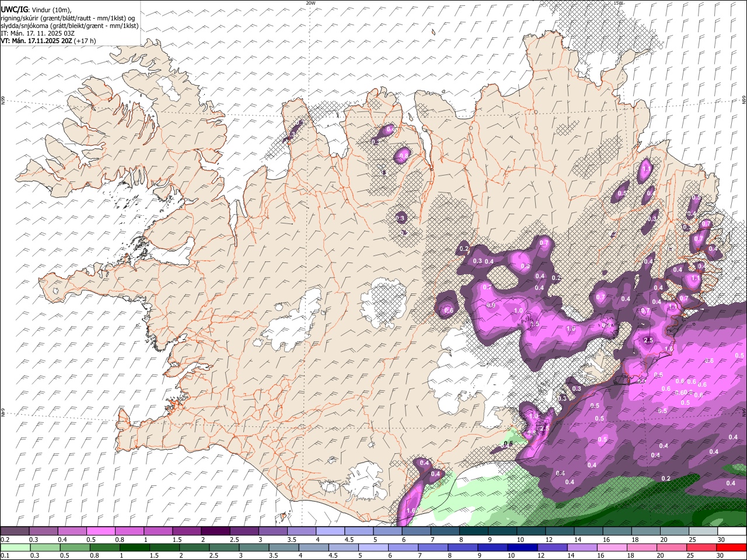Click the '25' label in the rain legend row
The width and height of the screenshot is (747, 560).
[x=690, y=555]
